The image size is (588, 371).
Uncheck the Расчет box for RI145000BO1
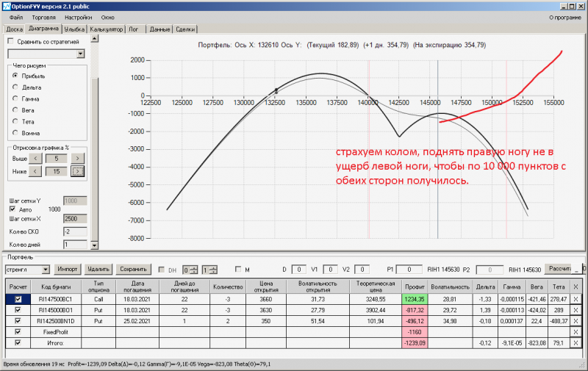point(18,310)
